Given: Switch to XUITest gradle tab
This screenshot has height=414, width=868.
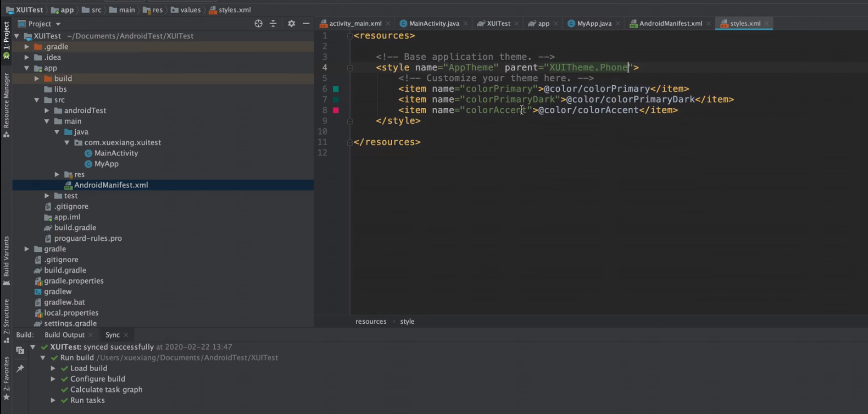Looking at the screenshot, I should coord(498,24).
